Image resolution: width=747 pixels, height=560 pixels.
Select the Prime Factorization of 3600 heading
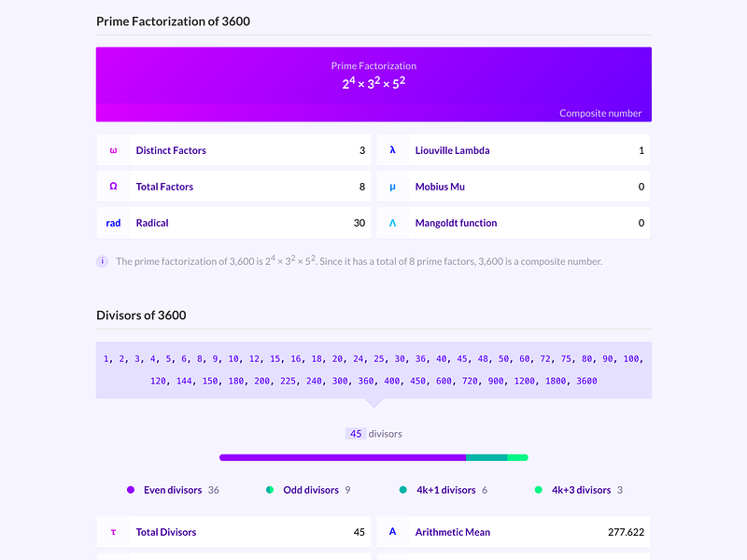[x=173, y=21]
